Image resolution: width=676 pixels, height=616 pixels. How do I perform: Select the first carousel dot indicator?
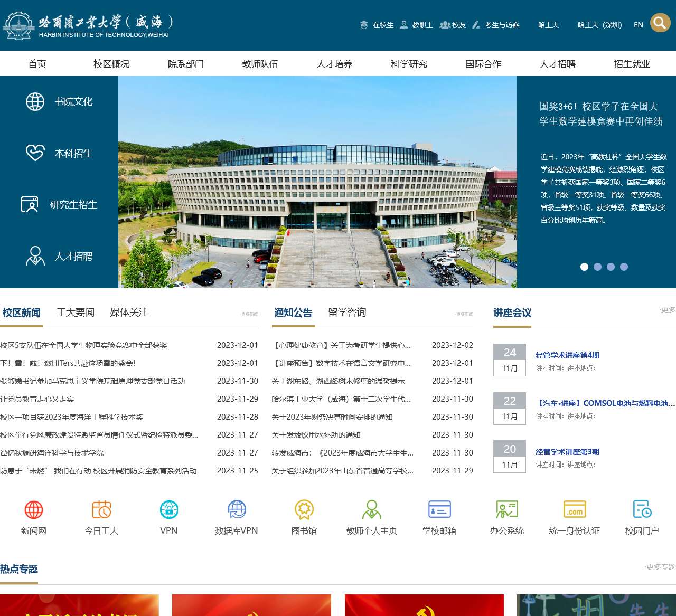tap(584, 267)
